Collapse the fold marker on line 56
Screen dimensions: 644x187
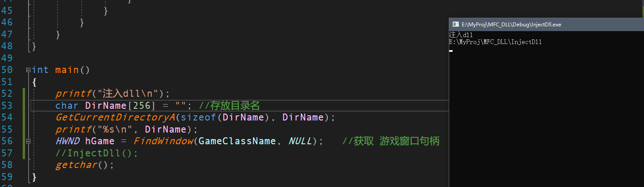[x=28, y=141]
